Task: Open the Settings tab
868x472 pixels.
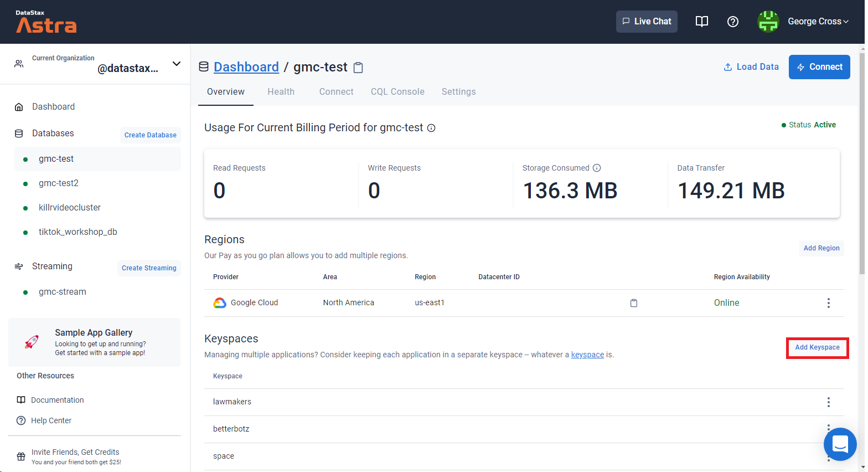Action: tap(459, 92)
